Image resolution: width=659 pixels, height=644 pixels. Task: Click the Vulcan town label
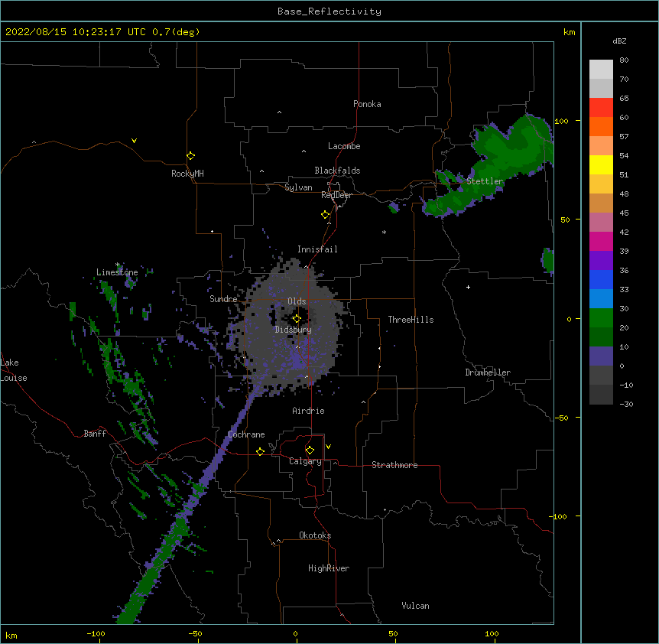tap(415, 606)
